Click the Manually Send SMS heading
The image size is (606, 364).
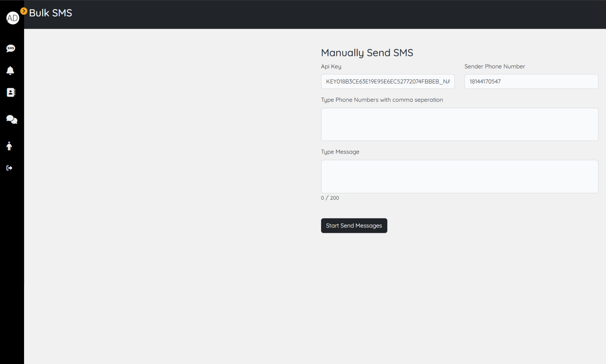click(367, 53)
